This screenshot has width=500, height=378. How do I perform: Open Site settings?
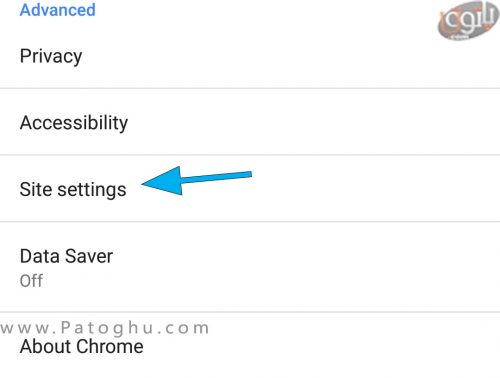250,189
